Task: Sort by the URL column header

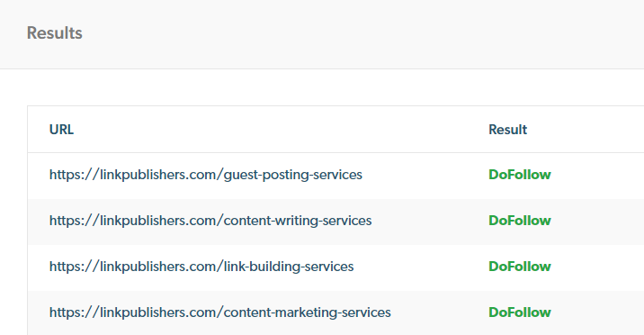Action: tap(61, 130)
